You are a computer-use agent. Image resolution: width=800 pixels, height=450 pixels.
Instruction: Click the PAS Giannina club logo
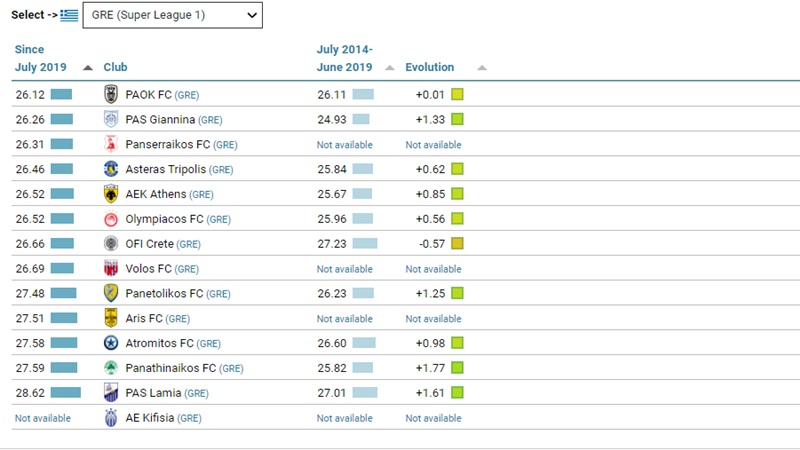(x=111, y=119)
